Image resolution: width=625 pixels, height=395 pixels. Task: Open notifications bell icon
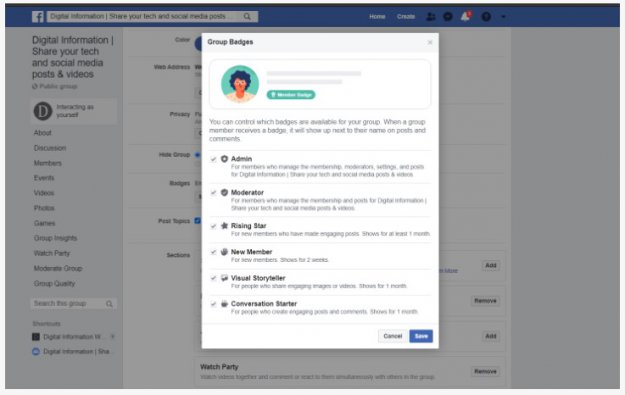point(465,17)
